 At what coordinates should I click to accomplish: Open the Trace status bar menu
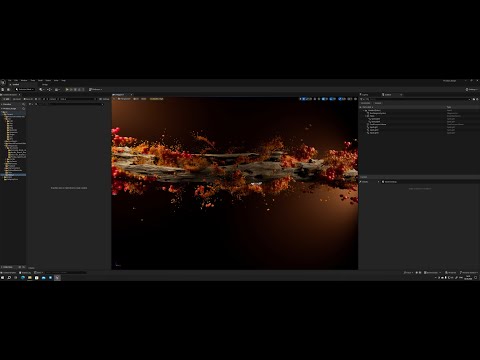[408, 273]
